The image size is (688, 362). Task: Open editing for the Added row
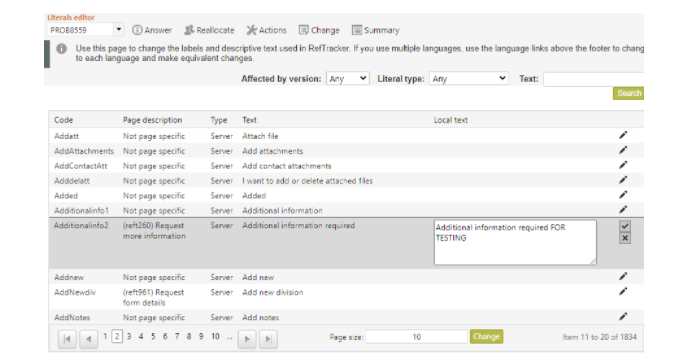click(623, 195)
